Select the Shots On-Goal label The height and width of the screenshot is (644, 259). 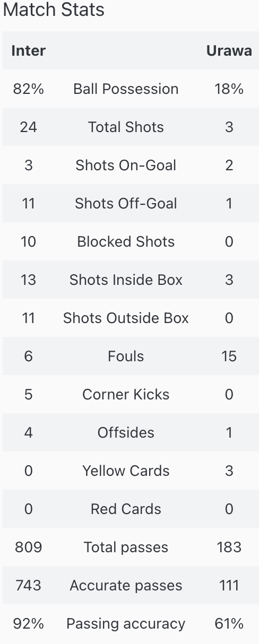coord(126,166)
